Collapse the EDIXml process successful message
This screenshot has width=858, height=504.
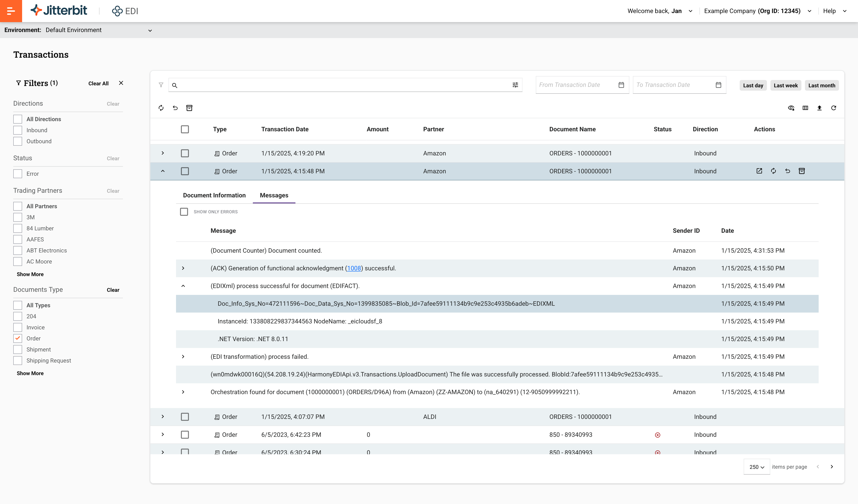[183, 286]
